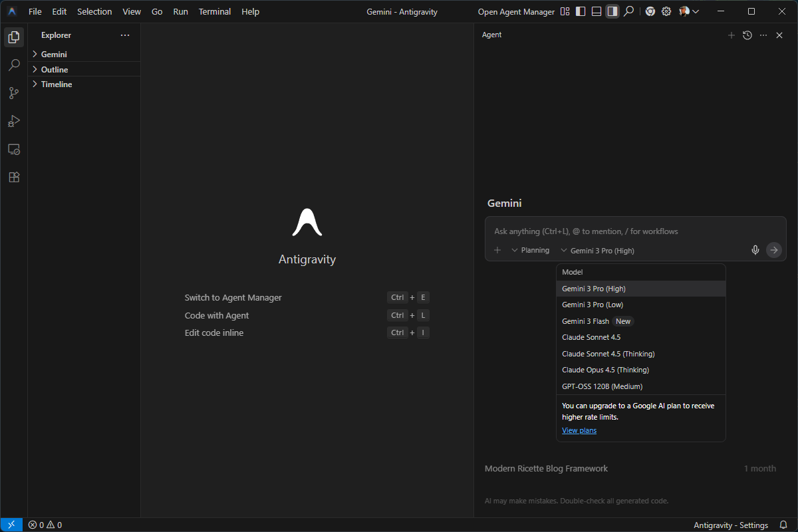The width and height of the screenshot is (798, 532).
Task: Open the Remote Explorer view
Action: (x=13, y=149)
